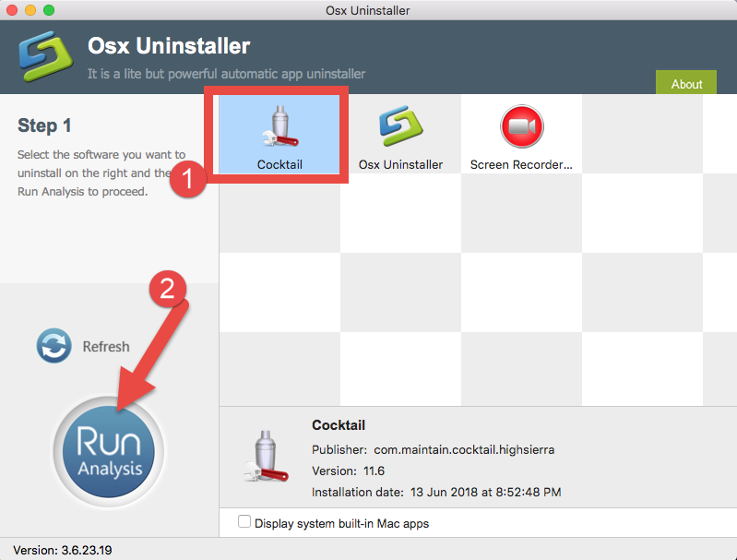Click the Installation date 13 Jun 2018 line

pyautogui.click(x=436, y=493)
